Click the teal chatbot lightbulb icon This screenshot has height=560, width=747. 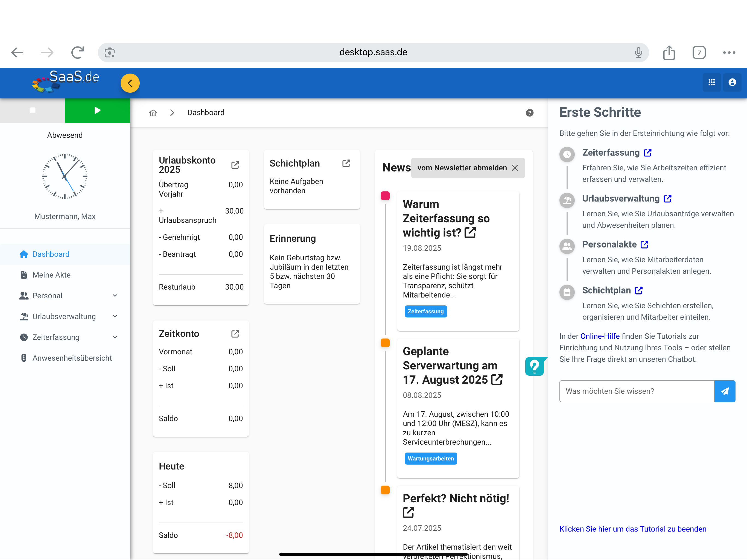pos(534,366)
